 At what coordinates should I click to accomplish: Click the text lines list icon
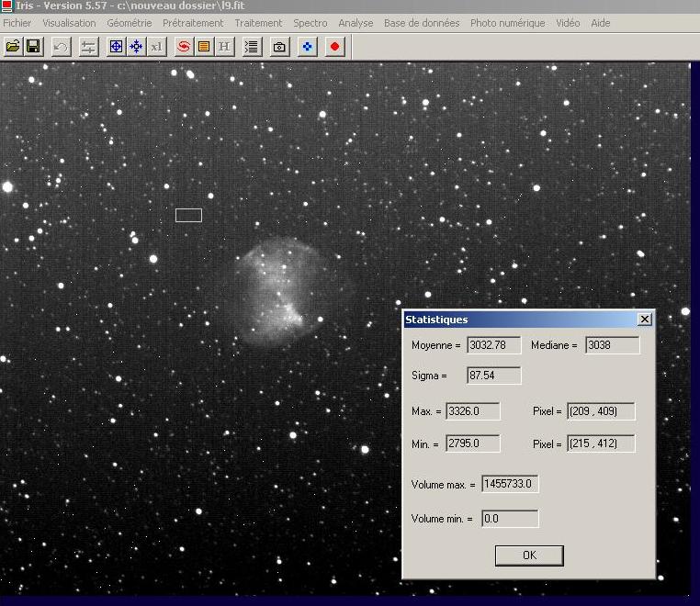pyautogui.click(x=252, y=46)
